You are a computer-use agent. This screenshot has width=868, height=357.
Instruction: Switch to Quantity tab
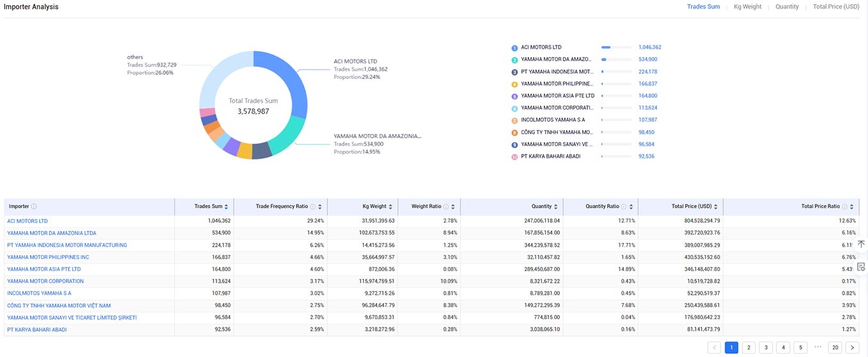point(787,6)
